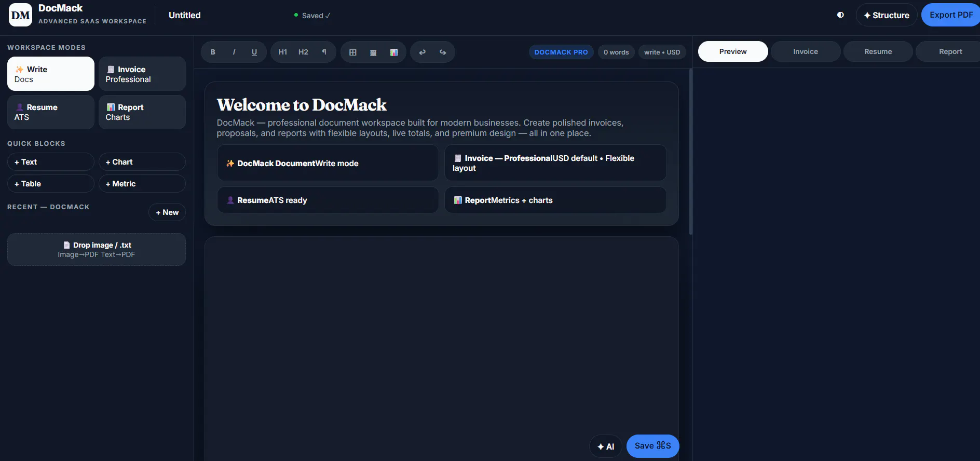Image resolution: width=980 pixels, height=461 pixels.
Task: Open the Report Metrics + charts card
Action: (x=555, y=200)
